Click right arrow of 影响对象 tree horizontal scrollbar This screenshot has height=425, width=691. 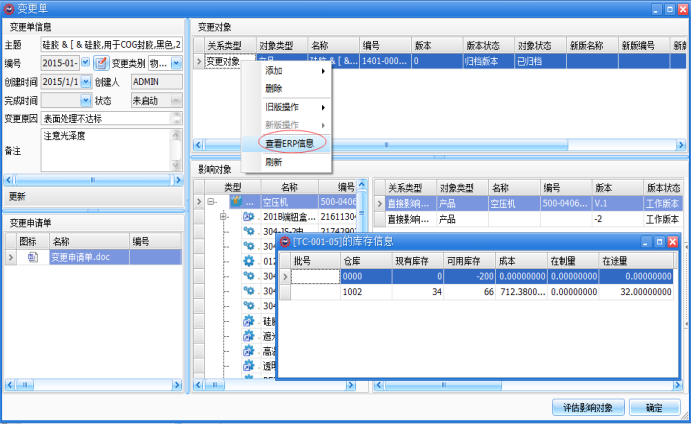coord(350,385)
